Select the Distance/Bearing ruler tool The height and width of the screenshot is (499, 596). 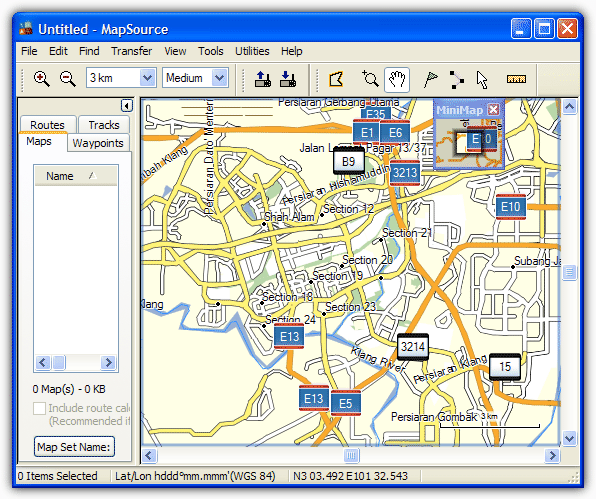(x=516, y=79)
